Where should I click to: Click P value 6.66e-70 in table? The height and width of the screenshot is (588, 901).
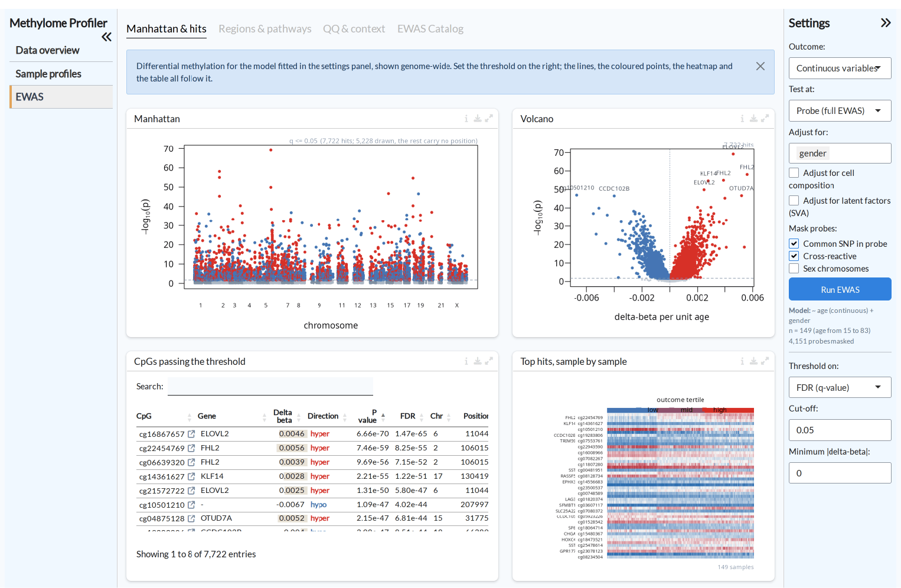(x=373, y=434)
